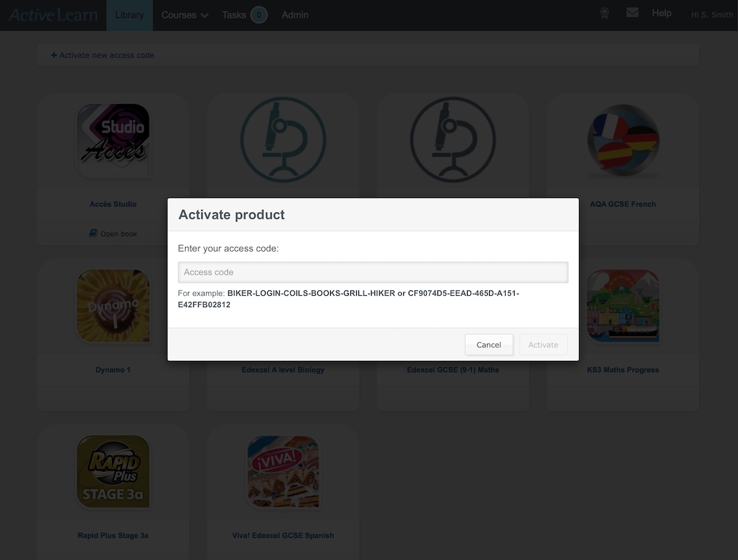The height and width of the screenshot is (560, 738).
Task: Click the example code BIKER-LOGIN-COILS-BOOKS-GRILL-HIKER text
Action: pos(311,293)
